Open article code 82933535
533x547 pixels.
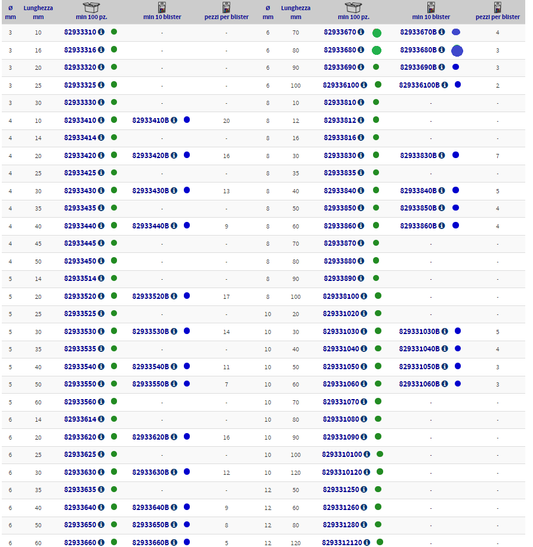(x=80, y=349)
